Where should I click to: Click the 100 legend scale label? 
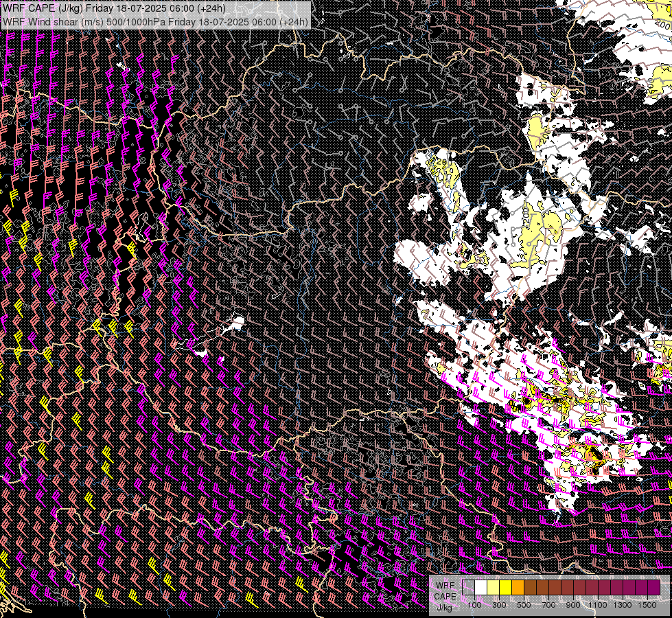click(474, 605)
